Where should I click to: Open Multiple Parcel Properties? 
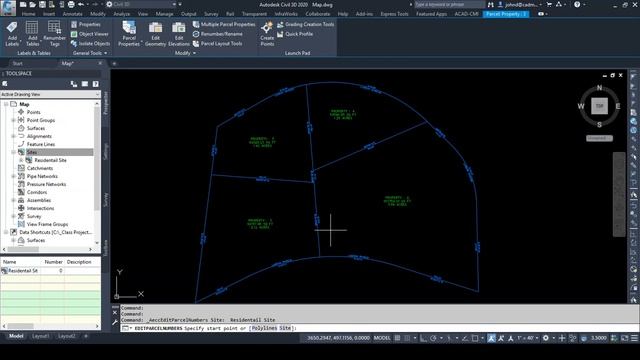pos(224,24)
